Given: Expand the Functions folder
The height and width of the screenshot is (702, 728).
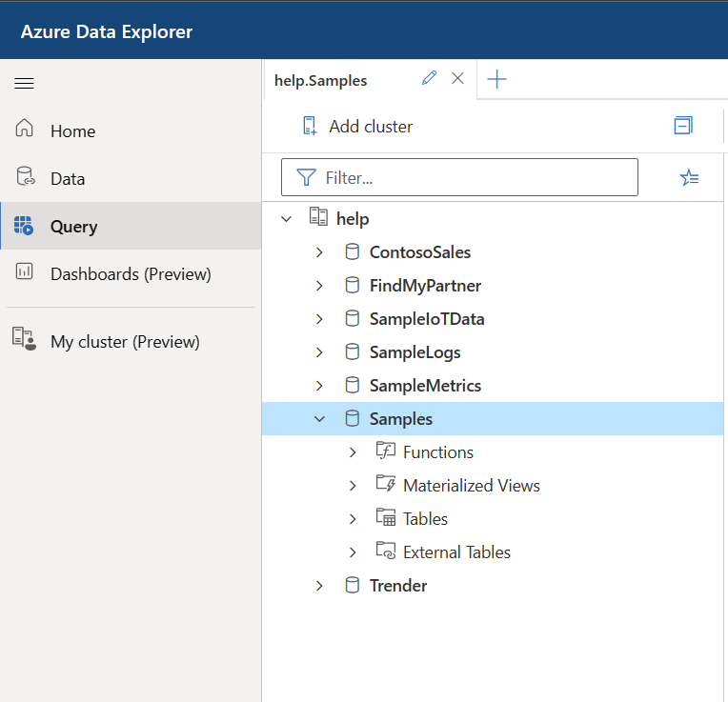Looking at the screenshot, I should coord(353,452).
